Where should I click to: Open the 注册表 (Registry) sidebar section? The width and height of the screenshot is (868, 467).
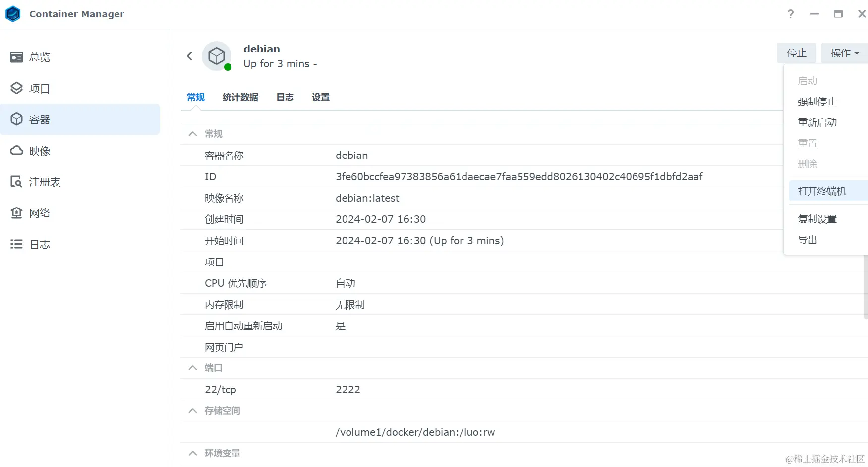[x=44, y=182]
